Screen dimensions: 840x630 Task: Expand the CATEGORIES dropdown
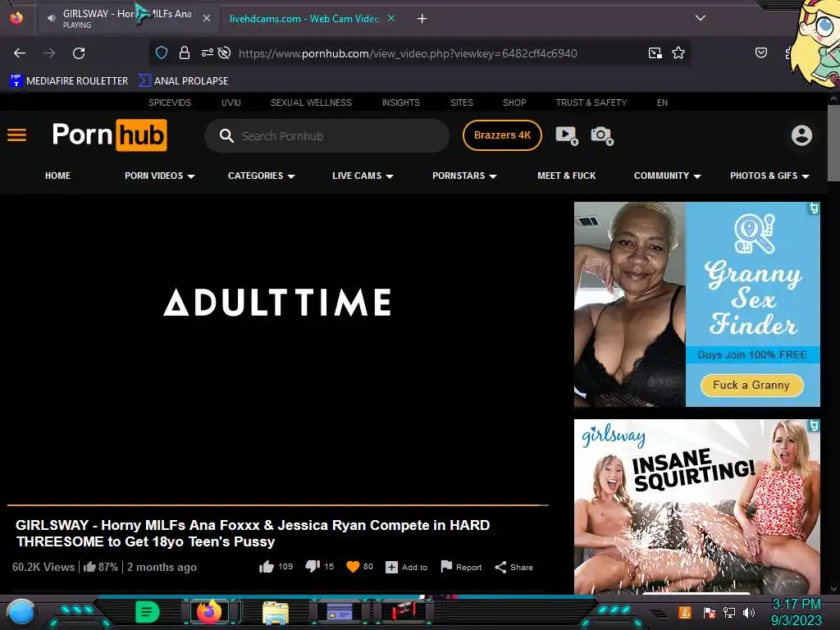[x=262, y=176]
